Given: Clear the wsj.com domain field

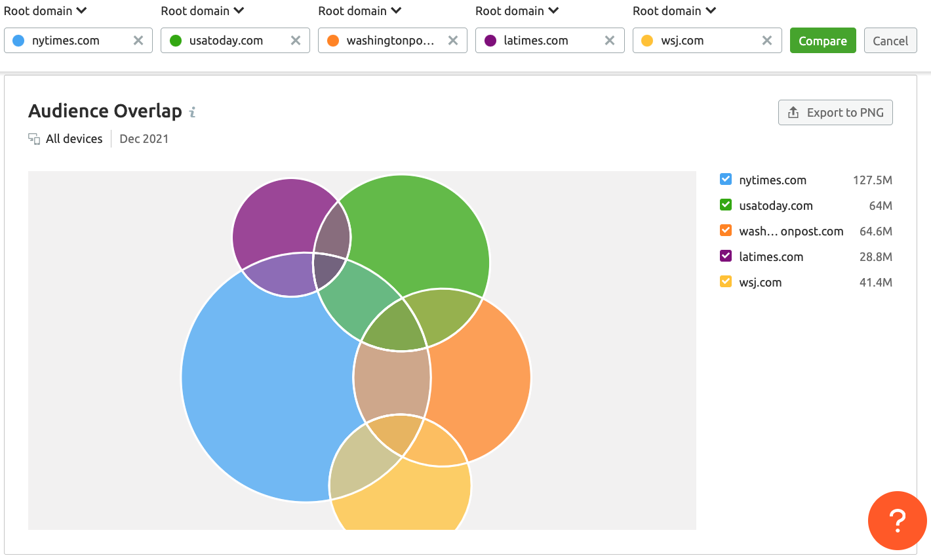Looking at the screenshot, I should pos(767,41).
